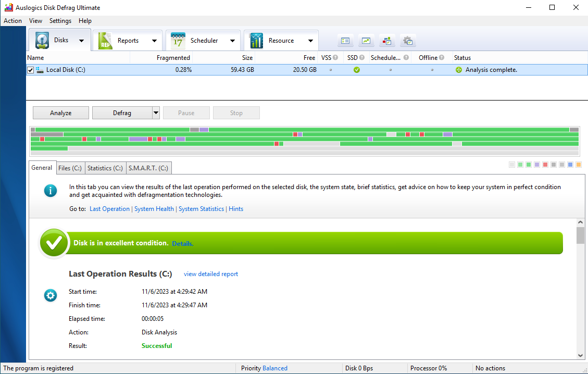Click the Scheduler calendar icon
This screenshot has height=374, width=588.
point(178,41)
